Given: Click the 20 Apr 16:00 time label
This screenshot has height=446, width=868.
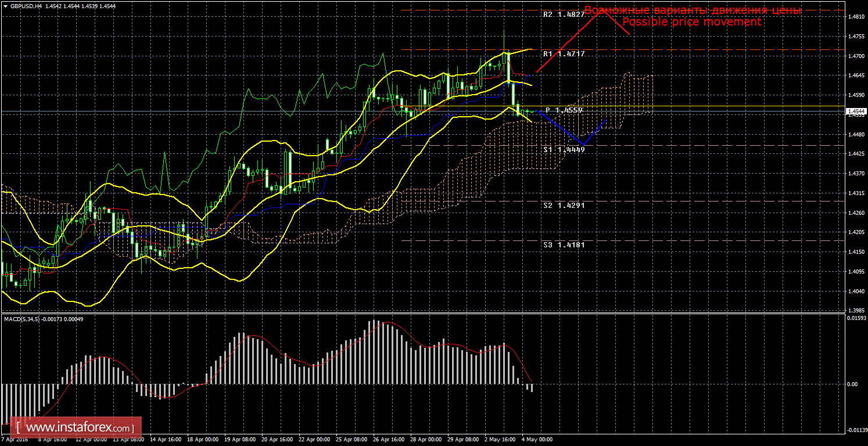Looking at the screenshot, I should (277, 440).
